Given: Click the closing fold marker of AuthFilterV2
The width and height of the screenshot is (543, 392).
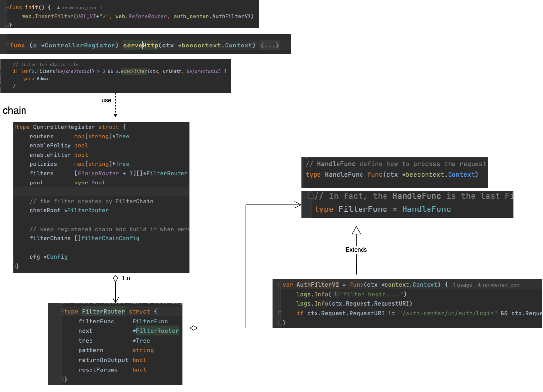Looking at the screenshot, I should click(280, 323).
